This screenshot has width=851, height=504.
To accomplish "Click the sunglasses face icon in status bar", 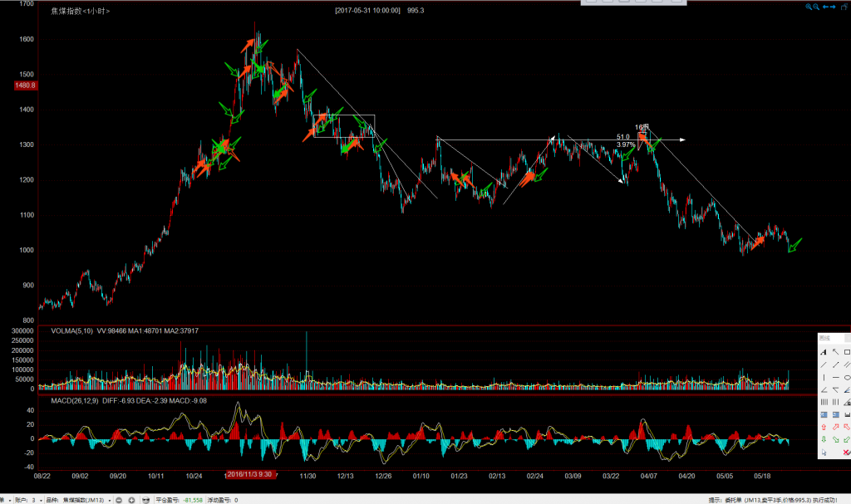I will point(146,500).
